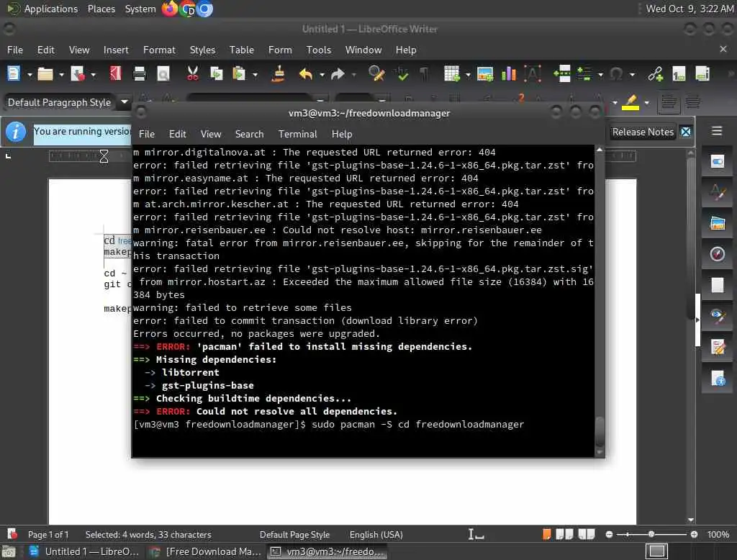Click Align Left icon in formatting bar

pos(668,102)
